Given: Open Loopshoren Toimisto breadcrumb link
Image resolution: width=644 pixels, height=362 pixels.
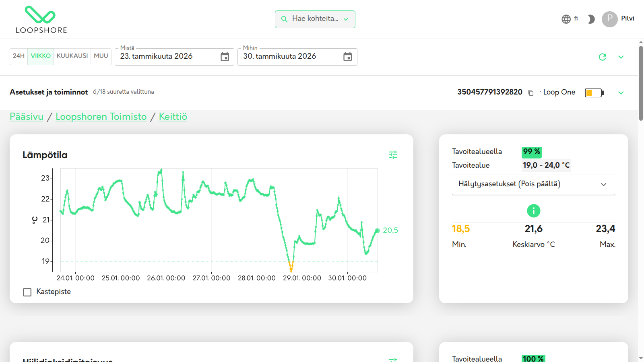Looking at the screenshot, I should pyautogui.click(x=101, y=117).
